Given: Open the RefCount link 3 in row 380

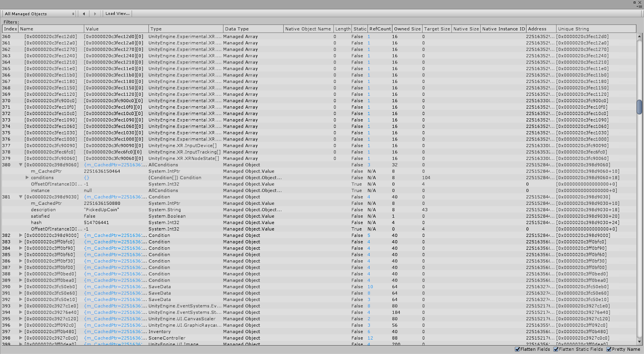Looking at the screenshot, I should 369,165.
